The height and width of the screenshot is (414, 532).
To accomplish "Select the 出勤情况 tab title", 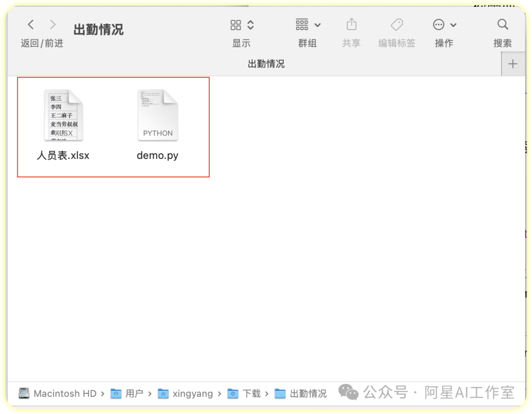I will point(266,64).
